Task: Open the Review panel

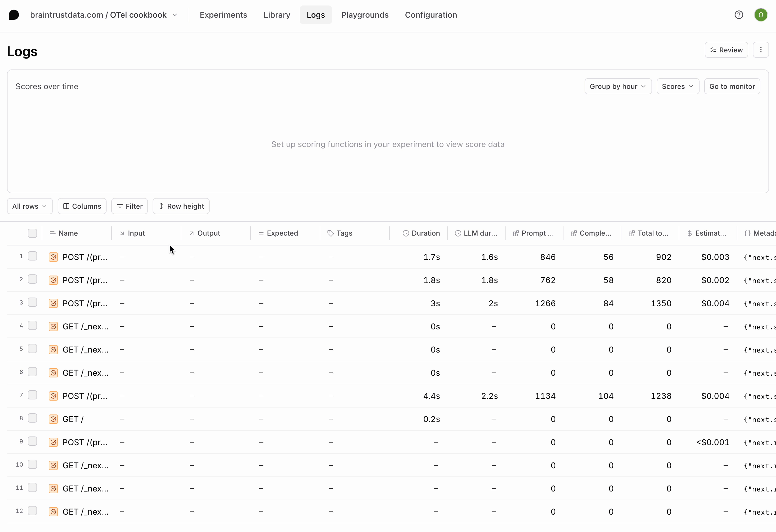Action: point(726,50)
